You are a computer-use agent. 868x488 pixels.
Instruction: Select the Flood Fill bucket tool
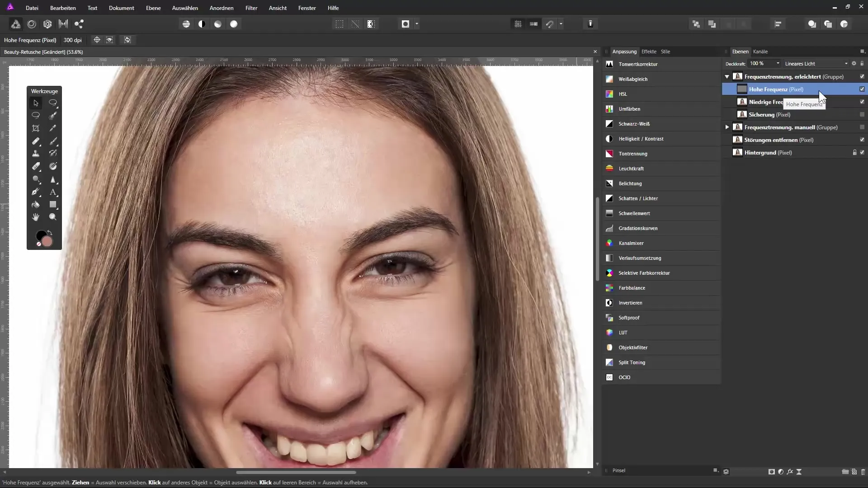pos(36,205)
